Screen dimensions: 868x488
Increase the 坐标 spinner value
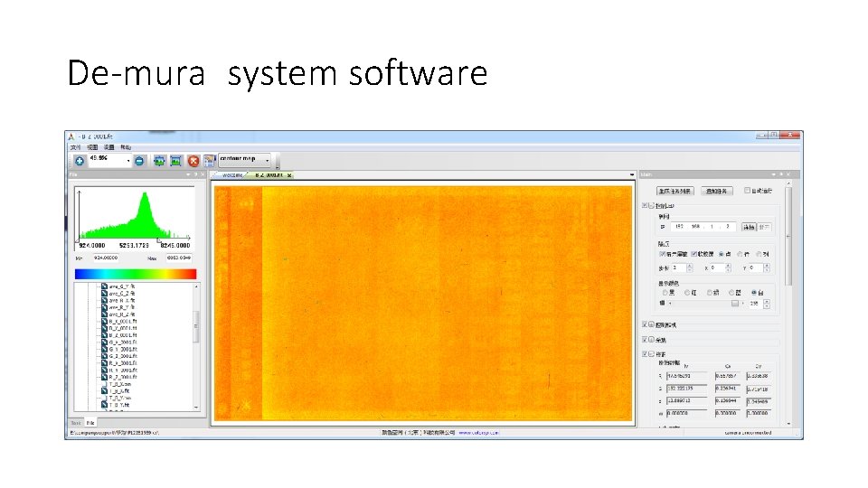click(x=690, y=266)
